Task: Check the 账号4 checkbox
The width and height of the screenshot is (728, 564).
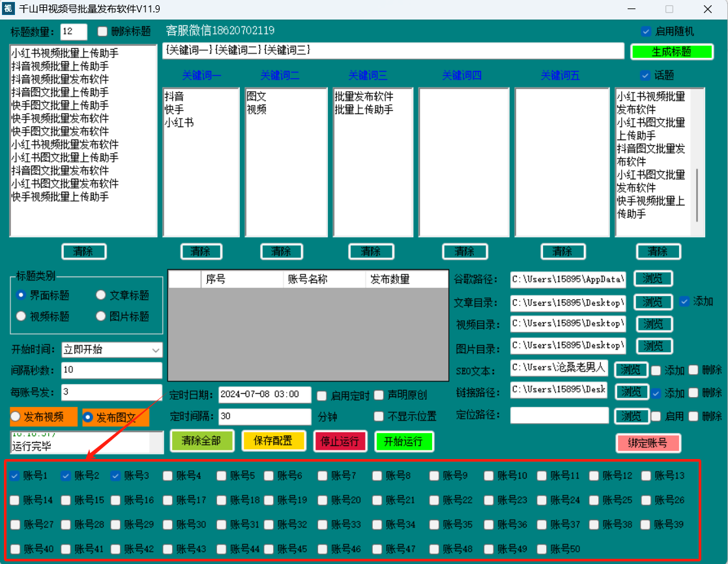Action: tap(168, 476)
